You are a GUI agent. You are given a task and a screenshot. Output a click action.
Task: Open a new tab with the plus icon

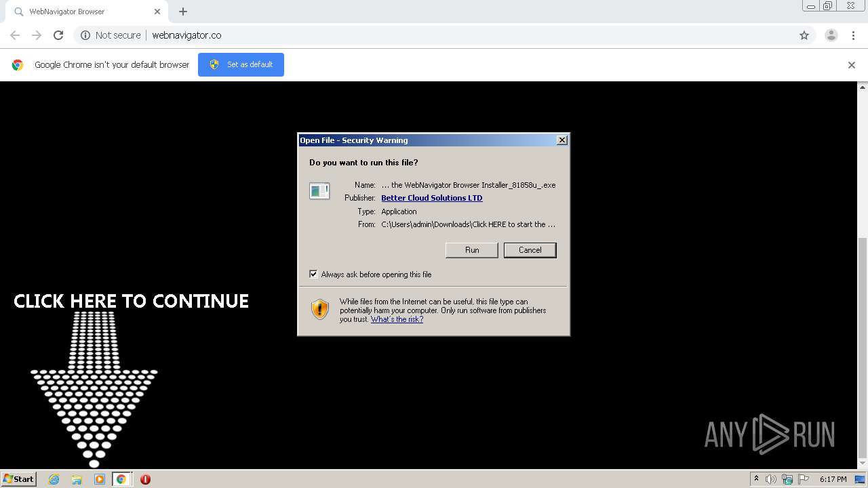pos(183,12)
